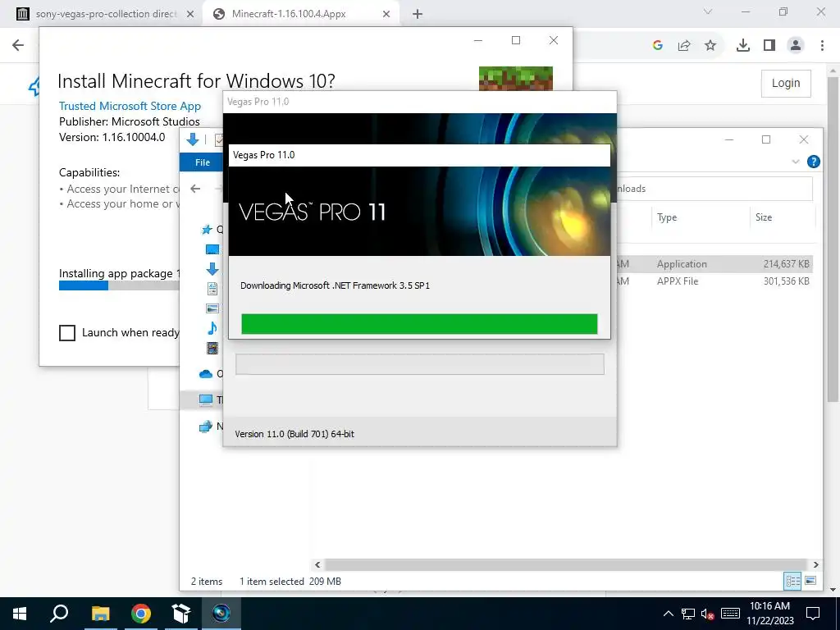This screenshot has width=840, height=630.
Task: Go back in Chrome browser
Action: (18, 45)
